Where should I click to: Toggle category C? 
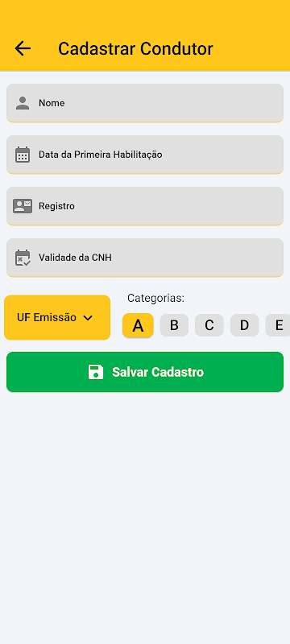[209, 325]
